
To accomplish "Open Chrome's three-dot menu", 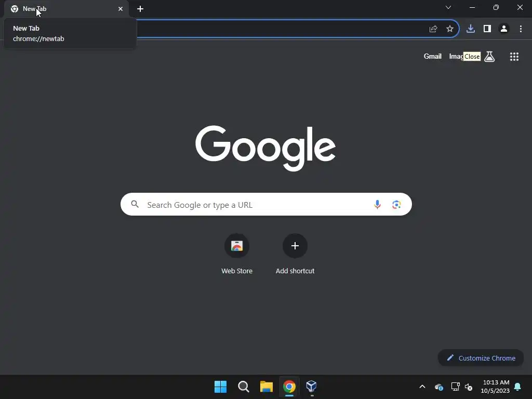I will [521, 29].
